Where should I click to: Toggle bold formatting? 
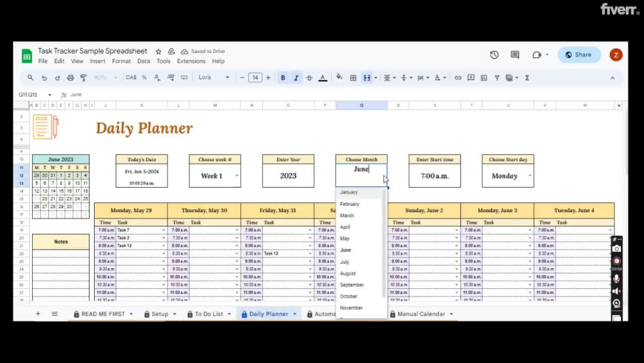pos(283,78)
